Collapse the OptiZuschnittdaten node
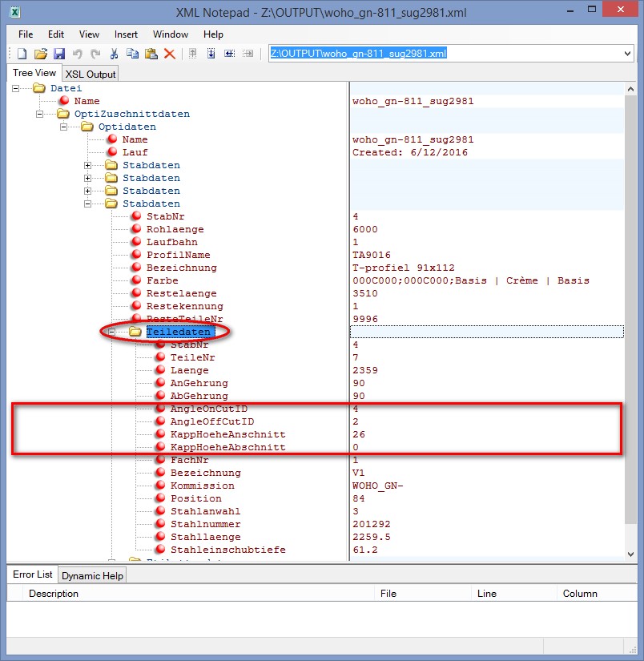Viewport: 644px width, 661px height. point(39,115)
